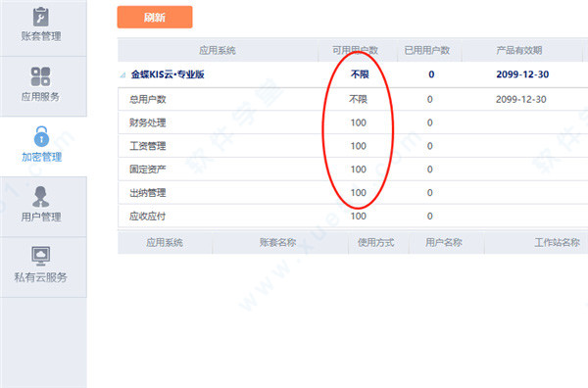
Task: Select the 出纳管理 row
Action: [x=353, y=193]
